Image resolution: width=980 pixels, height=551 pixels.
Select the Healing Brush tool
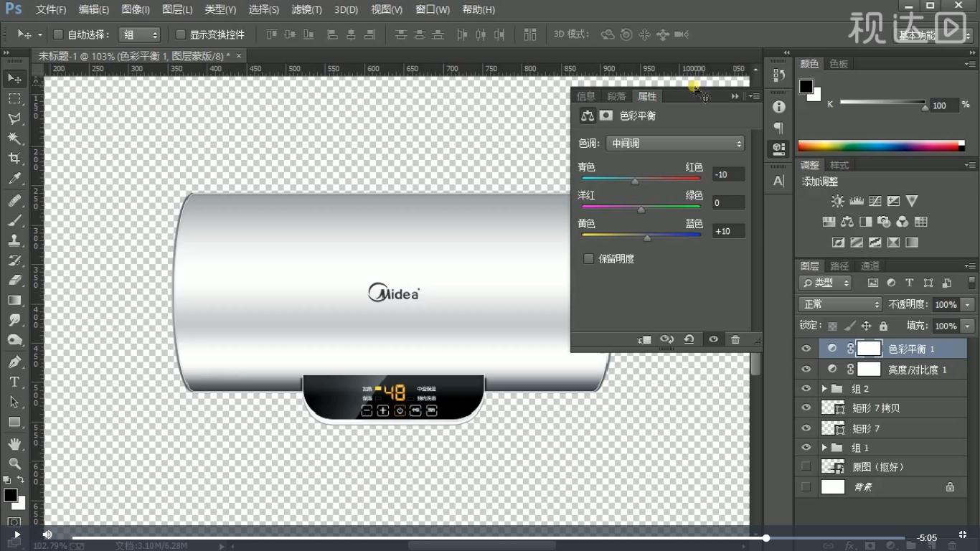pyautogui.click(x=14, y=201)
